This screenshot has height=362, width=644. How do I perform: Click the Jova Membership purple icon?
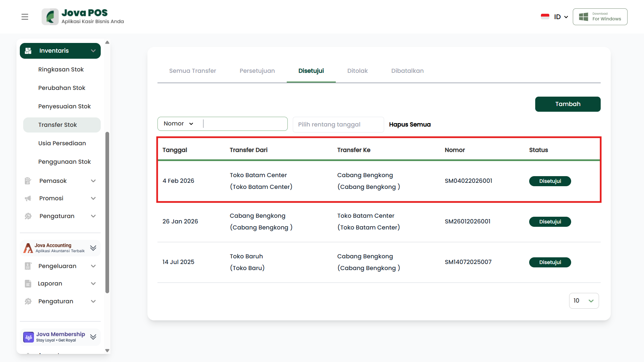[x=29, y=337]
